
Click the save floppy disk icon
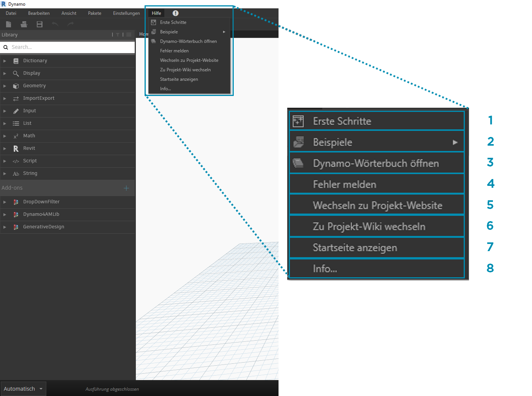tap(39, 24)
